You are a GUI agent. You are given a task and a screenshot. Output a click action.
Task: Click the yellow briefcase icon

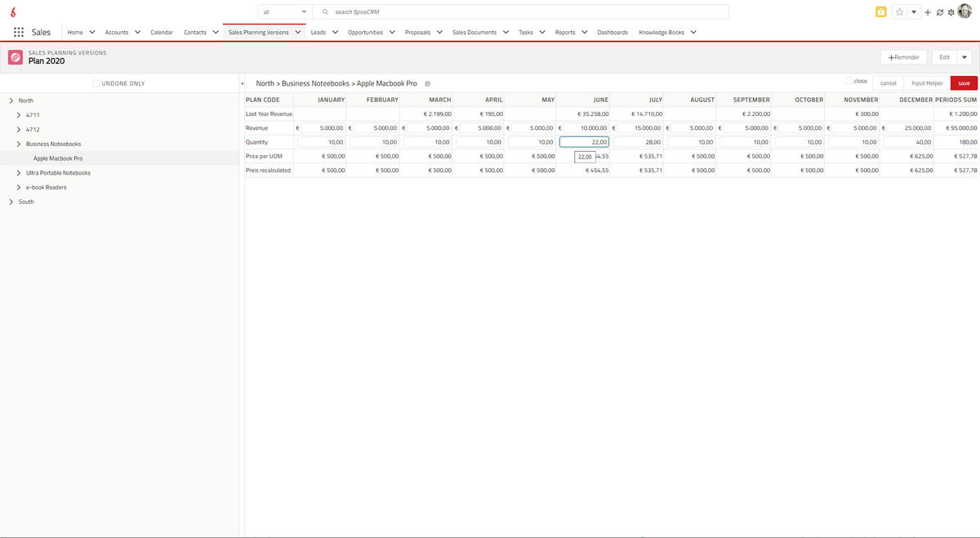[880, 12]
